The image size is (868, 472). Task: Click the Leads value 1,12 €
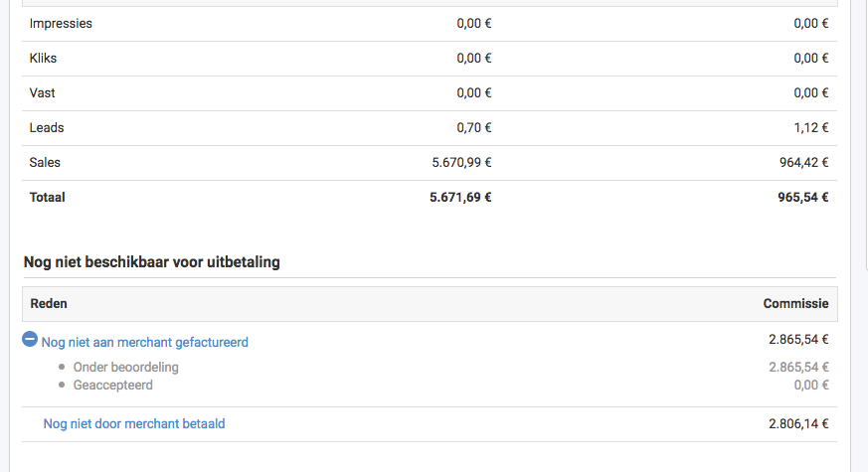(x=811, y=128)
